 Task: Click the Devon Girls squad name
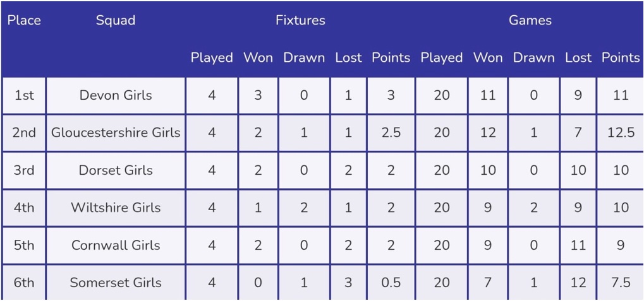coord(116,95)
